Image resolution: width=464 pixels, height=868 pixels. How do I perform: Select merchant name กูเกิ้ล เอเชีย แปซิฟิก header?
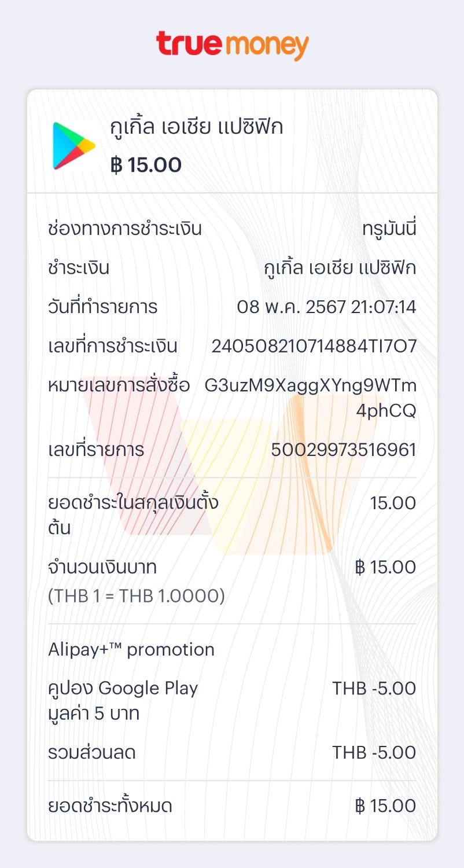click(x=197, y=126)
